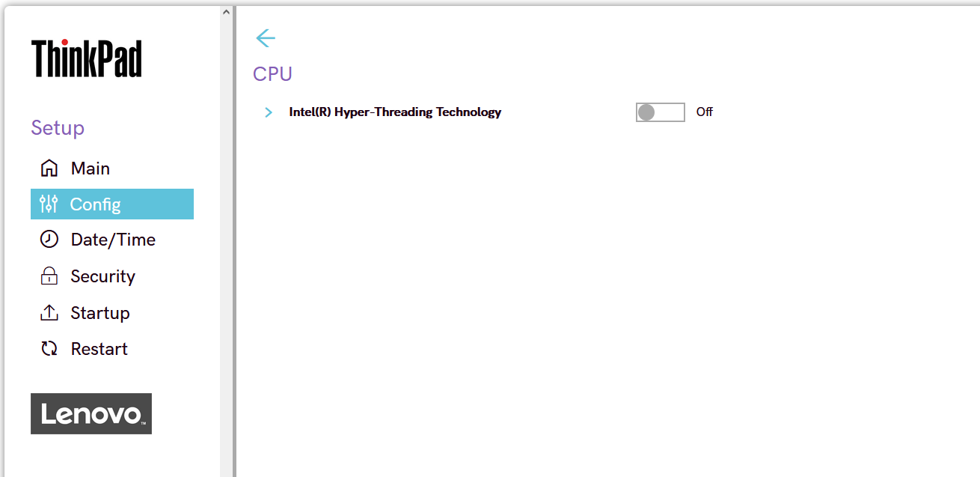
Task: Open the Security menu label
Action: [103, 276]
